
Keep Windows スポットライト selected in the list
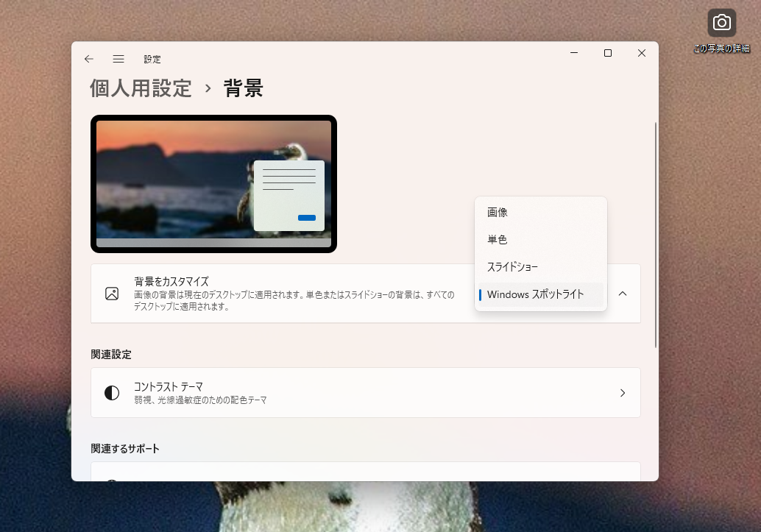[541, 294]
